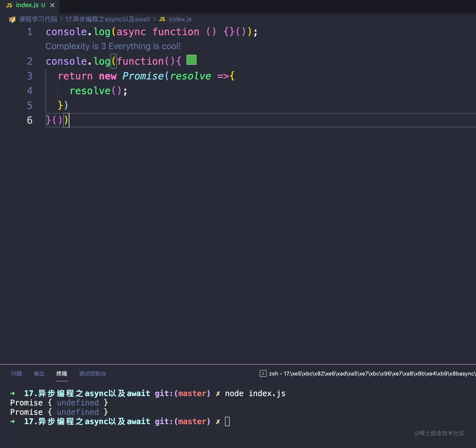The width and height of the screenshot is (476, 448).
Task: Click 'return' keyword on line 3
Action: (75, 76)
